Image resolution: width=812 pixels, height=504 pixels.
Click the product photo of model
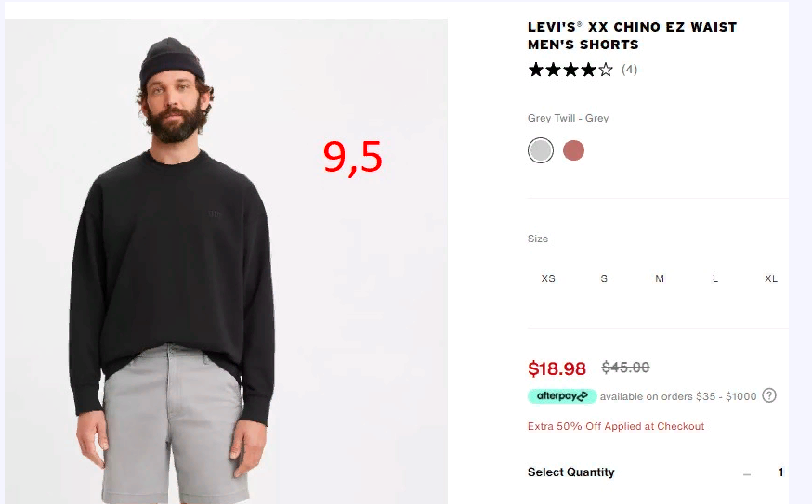click(227, 262)
